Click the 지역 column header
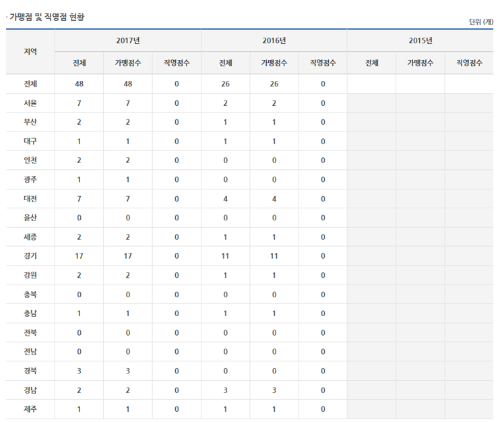 point(30,51)
